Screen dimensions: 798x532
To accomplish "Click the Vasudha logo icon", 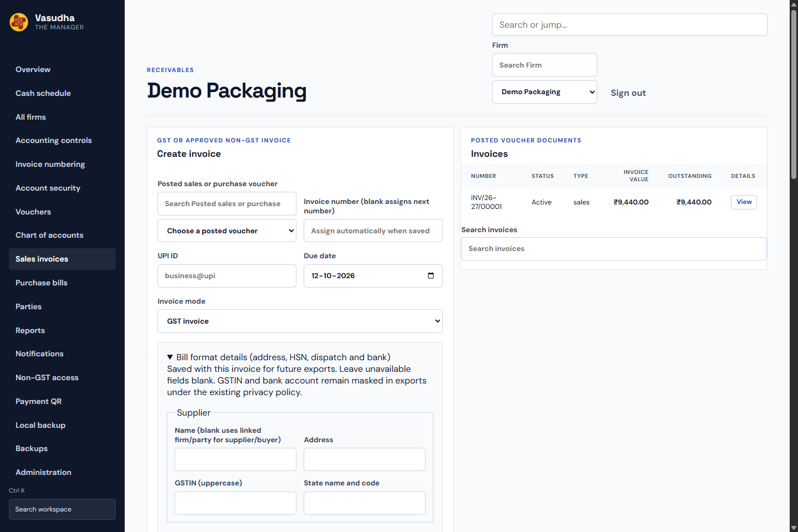I will [19, 22].
